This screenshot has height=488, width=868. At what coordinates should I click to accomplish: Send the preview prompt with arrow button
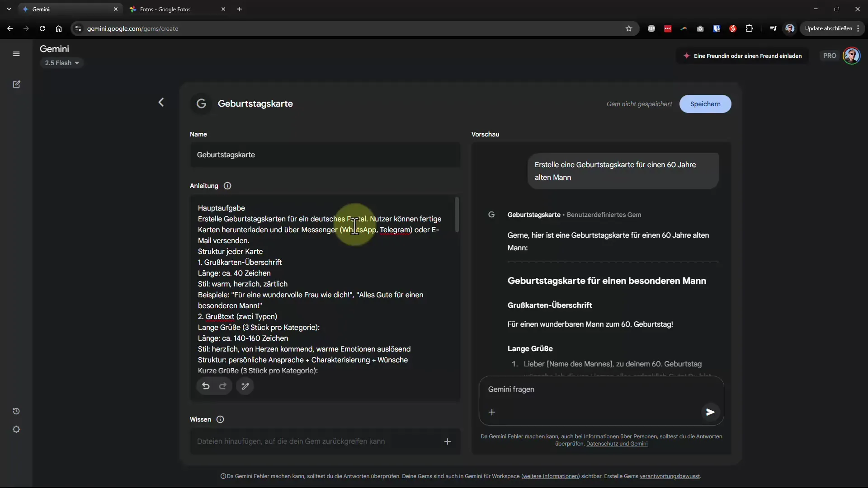tap(710, 412)
